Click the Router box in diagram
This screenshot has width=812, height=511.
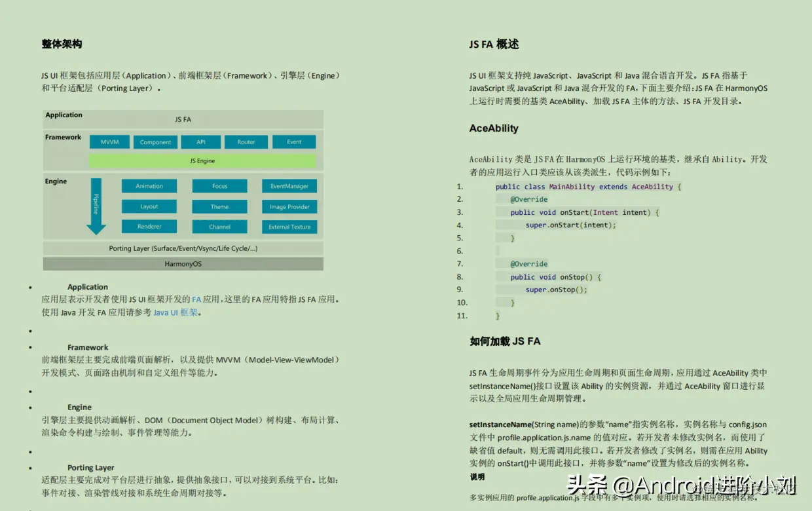[246, 142]
